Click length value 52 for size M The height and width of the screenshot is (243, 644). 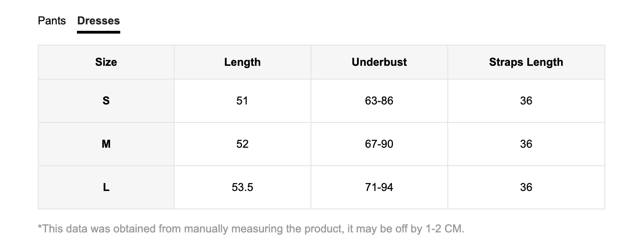tap(242, 144)
